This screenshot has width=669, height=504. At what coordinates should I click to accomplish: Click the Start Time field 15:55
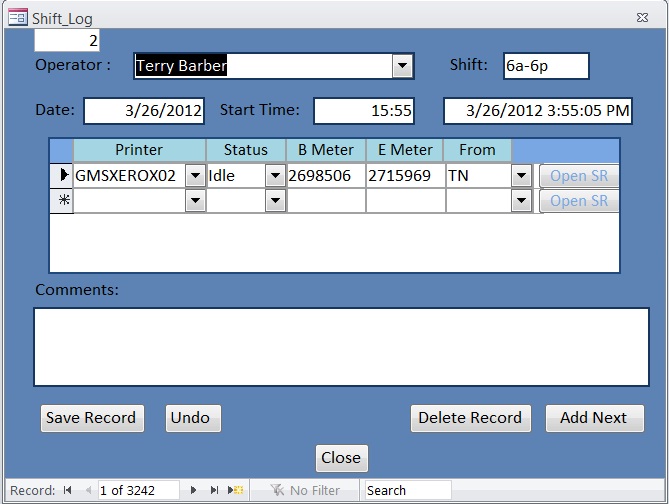click(x=364, y=111)
